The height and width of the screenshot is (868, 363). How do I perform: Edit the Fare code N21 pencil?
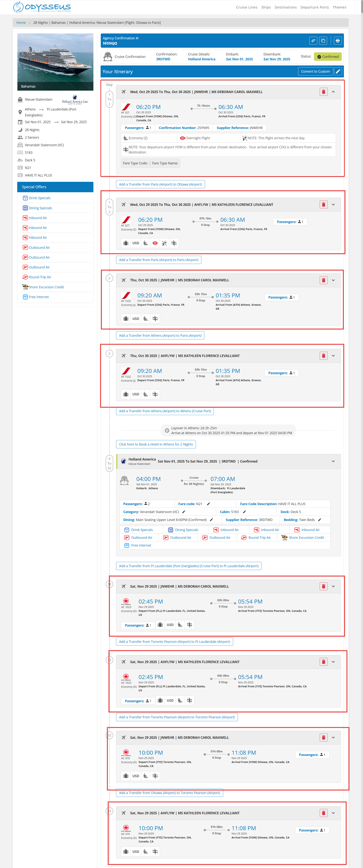coord(208,504)
